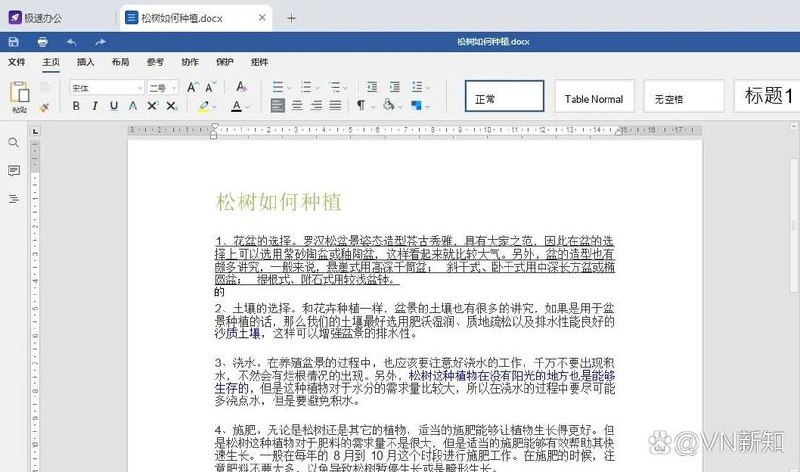This screenshot has height=472, width=800.
Task: Toggle Subscript formatting
Action: click(x=171, y=106)
